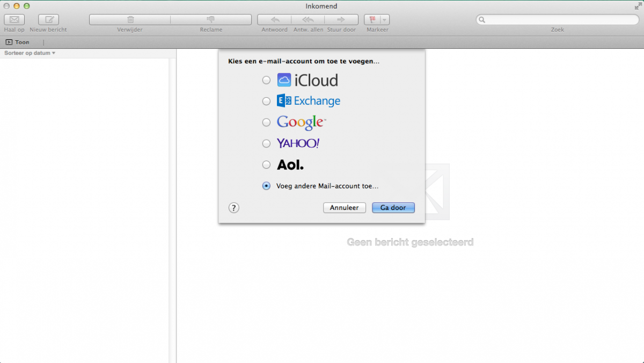Click the Zoek search field
The image size is (644, 363).
point(558,20)
